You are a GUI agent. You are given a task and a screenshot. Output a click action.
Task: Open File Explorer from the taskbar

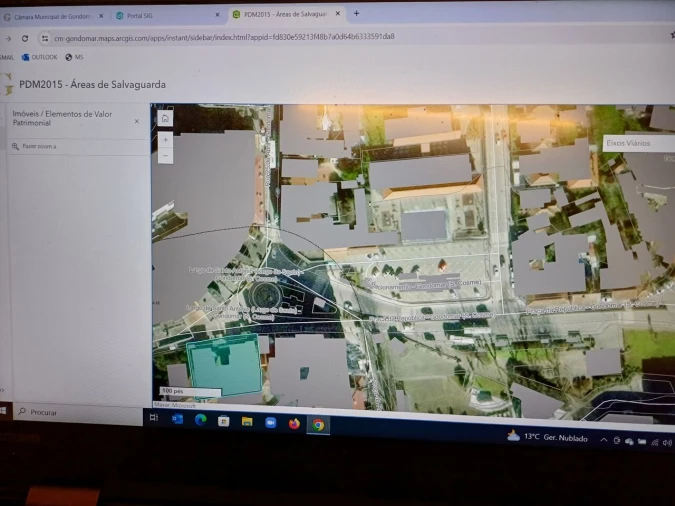click(x=247, y=422)
